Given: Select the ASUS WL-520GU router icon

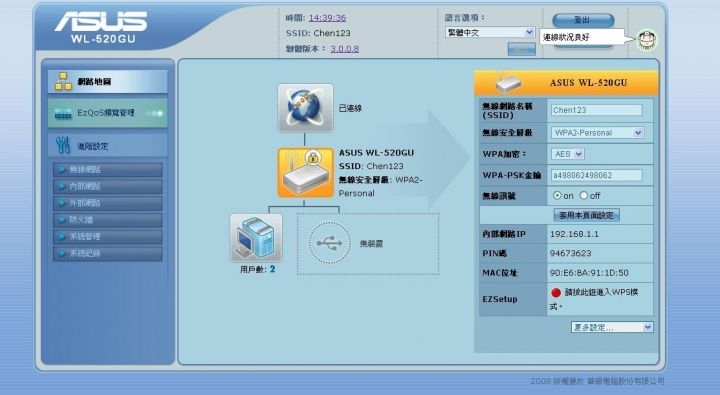Looking at the screenshot, I should pos(305,173).
